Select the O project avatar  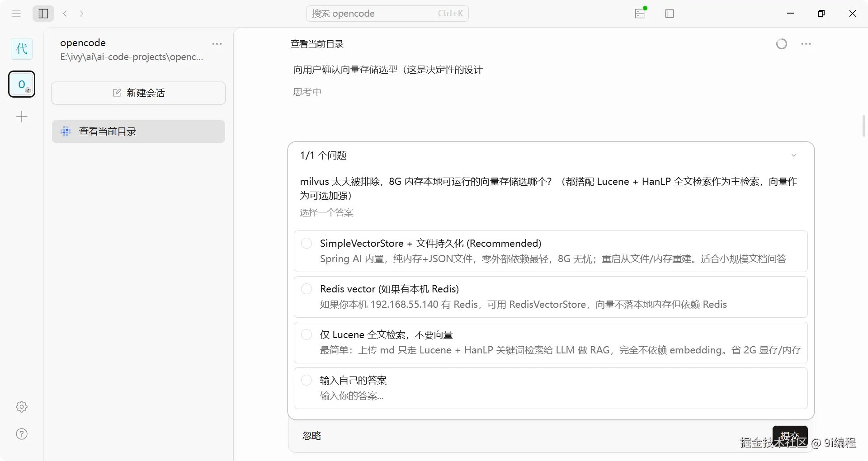click(22, 84)
